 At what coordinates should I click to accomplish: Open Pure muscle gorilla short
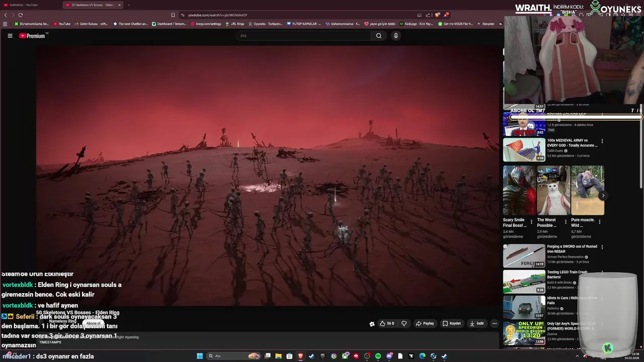(588, 190)
